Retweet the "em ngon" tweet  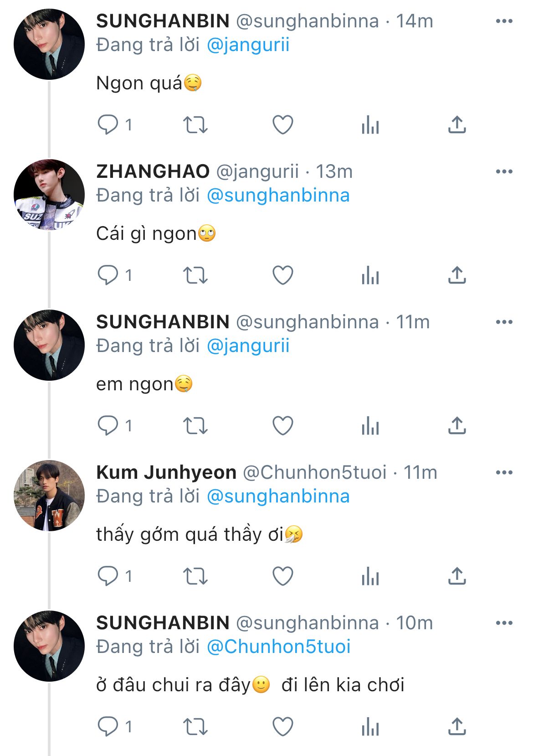coord(195,425)
